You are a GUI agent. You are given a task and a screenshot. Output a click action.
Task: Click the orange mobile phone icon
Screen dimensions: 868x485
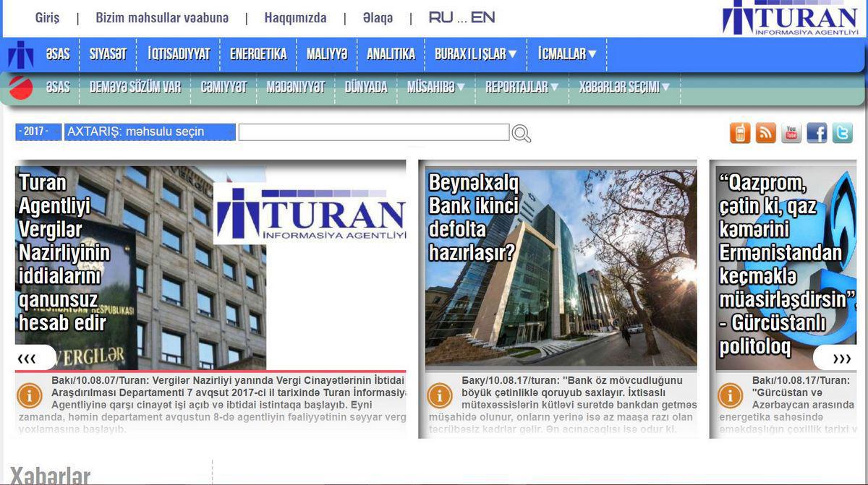pos(740,133)
